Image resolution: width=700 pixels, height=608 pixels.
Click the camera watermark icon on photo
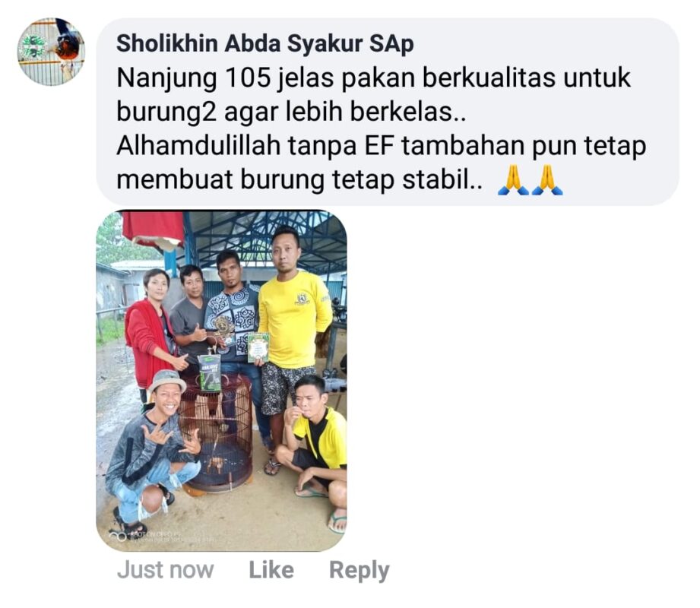pyautogui.click(x=117, y=536)
